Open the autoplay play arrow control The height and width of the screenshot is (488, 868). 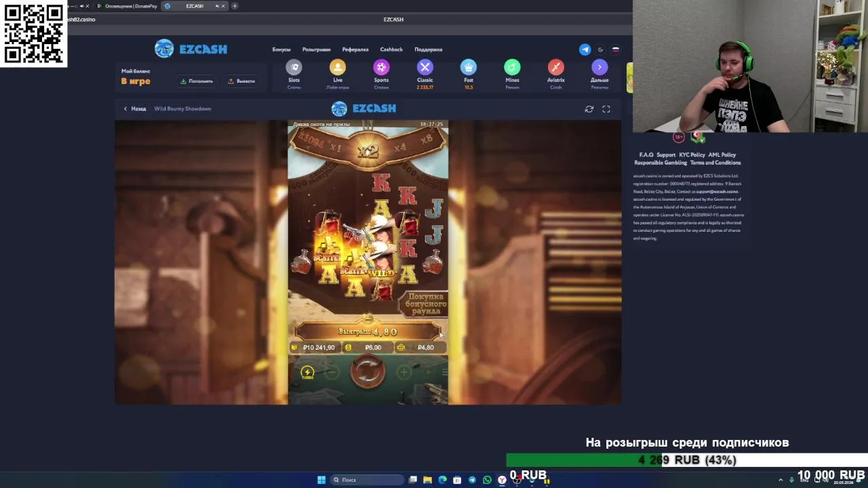(428, 372)
